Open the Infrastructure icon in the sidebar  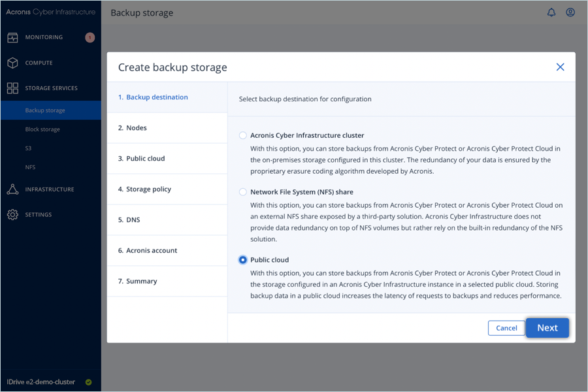[x=12, y=189]
